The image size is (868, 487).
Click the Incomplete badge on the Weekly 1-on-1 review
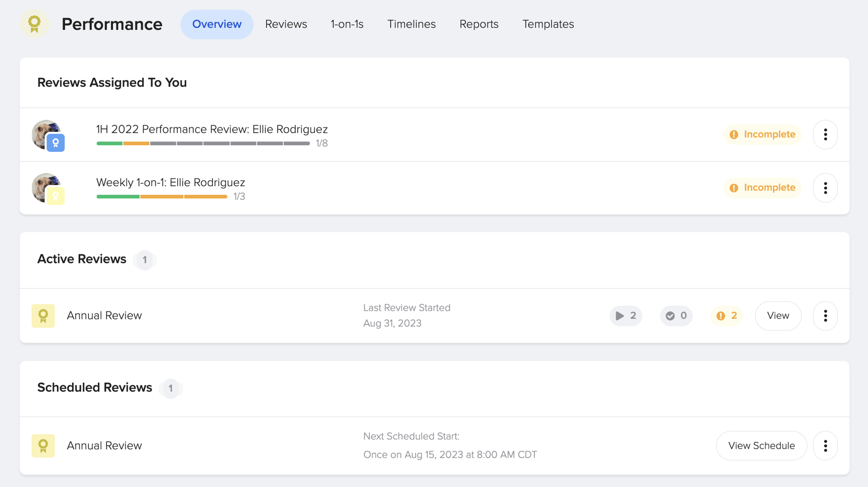click(762, 187)
